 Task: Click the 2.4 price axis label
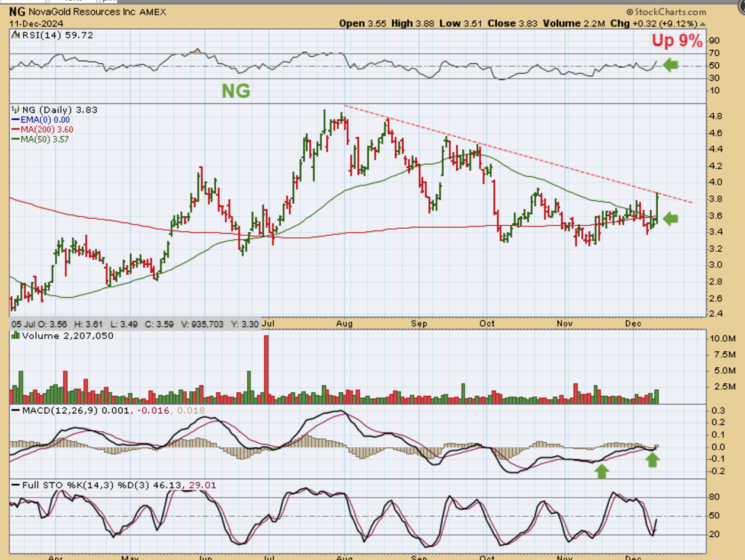tap(716, 313)
